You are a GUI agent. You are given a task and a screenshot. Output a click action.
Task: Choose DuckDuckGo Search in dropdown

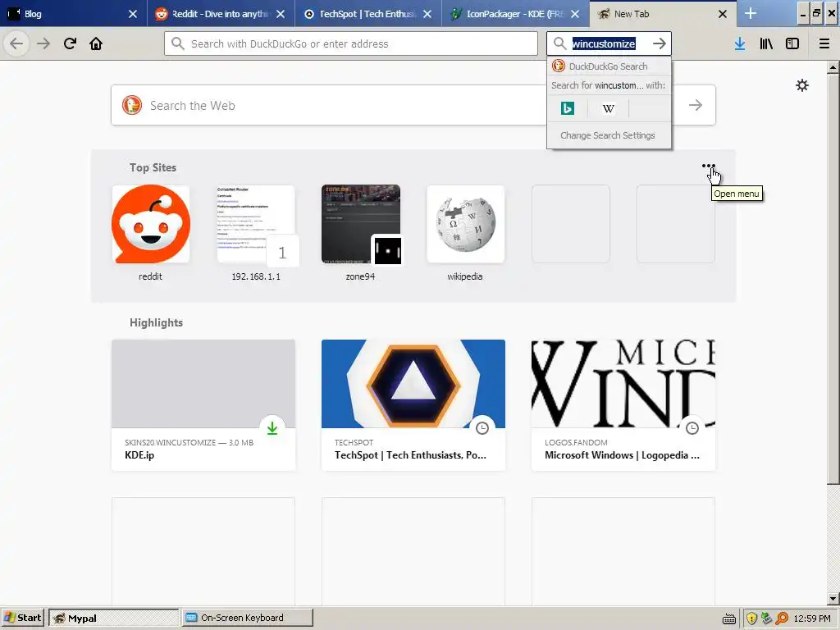coord(609,66)
